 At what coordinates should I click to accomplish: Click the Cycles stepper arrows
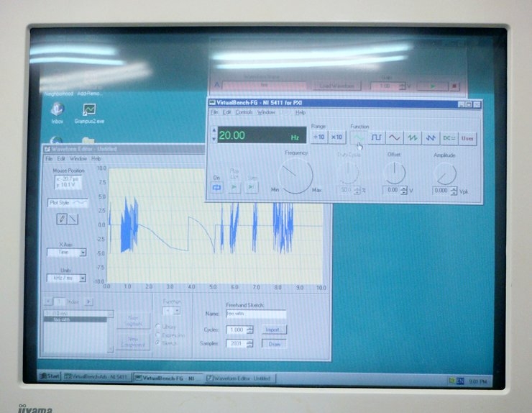click(x=250, y=330)
